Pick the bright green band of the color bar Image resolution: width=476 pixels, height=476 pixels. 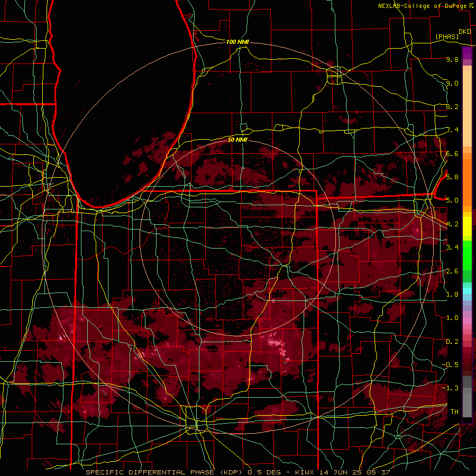[467, 255]
